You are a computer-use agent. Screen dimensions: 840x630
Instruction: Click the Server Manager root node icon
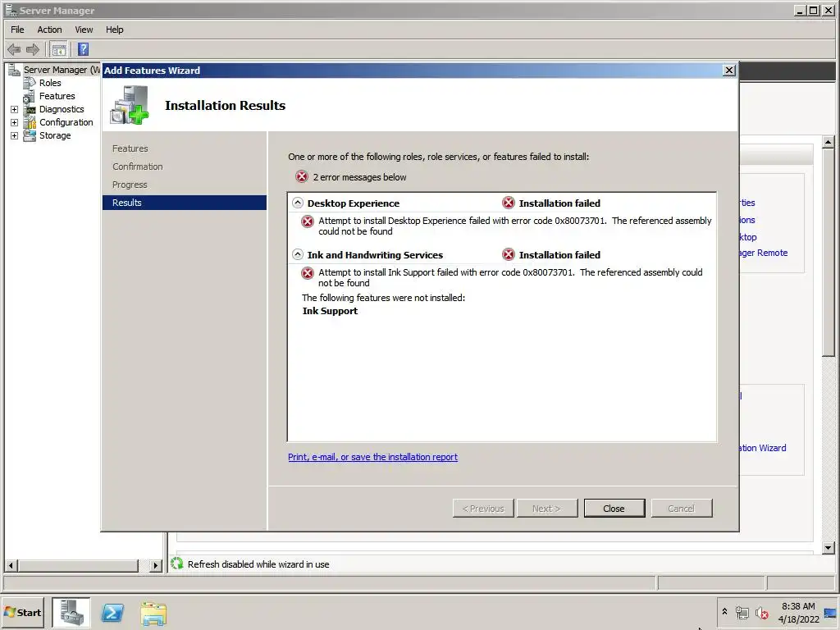(14, 70)
